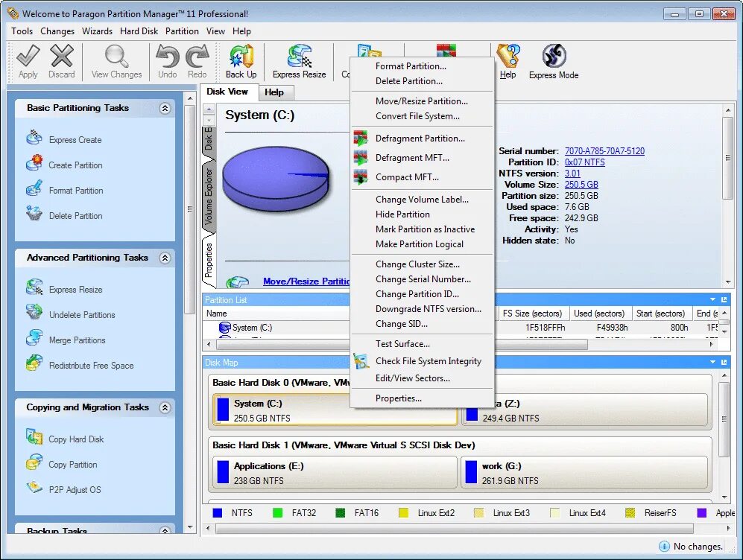The height and width of the screenshot is (560, 743).
Task: Click the Move/Resize Partition hyperlink
Action: point(306,281)
